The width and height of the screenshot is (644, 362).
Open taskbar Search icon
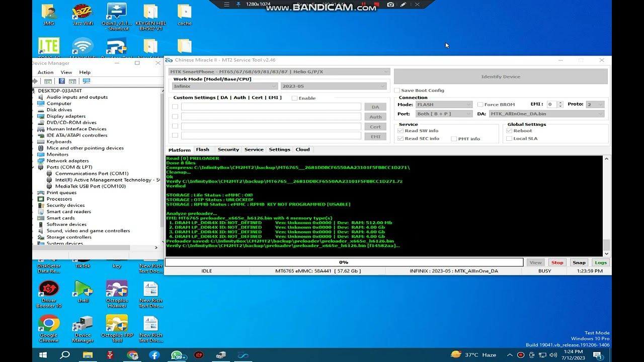tap(65, 355)
